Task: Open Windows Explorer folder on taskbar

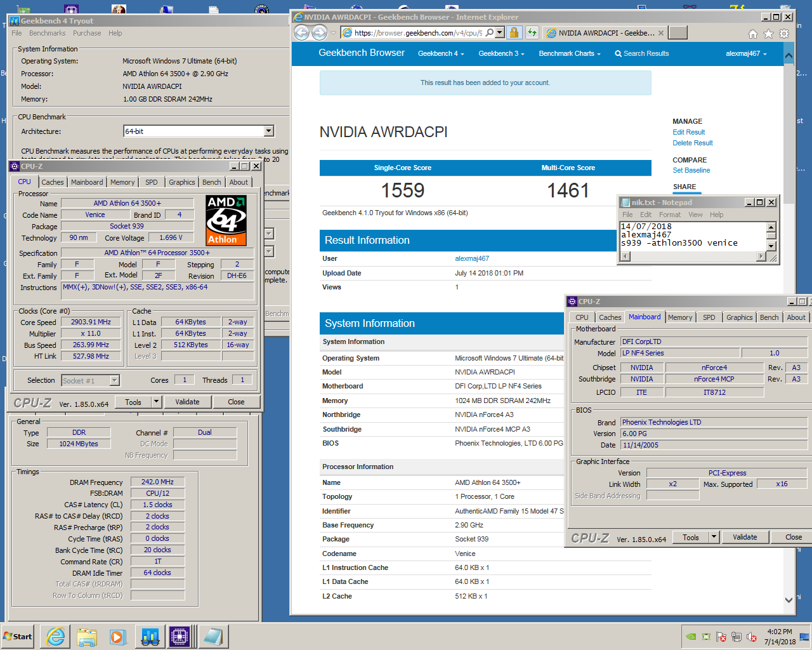Action: 87,637
